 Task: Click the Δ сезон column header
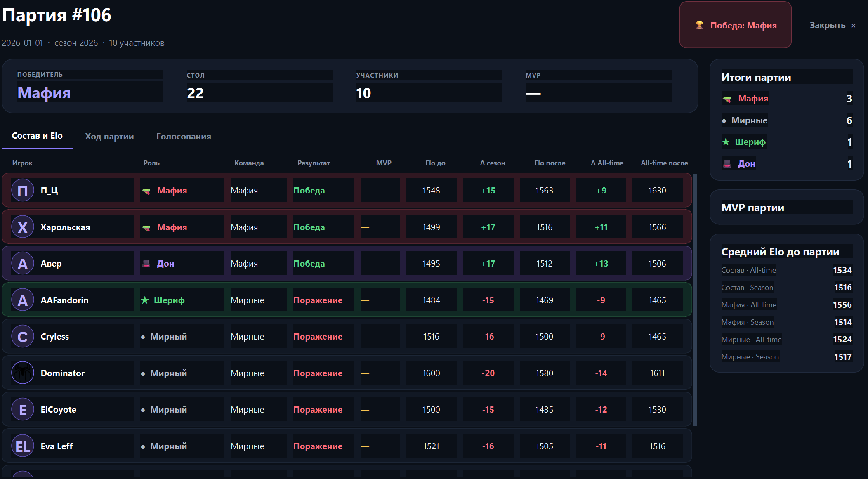click(493, 163)
